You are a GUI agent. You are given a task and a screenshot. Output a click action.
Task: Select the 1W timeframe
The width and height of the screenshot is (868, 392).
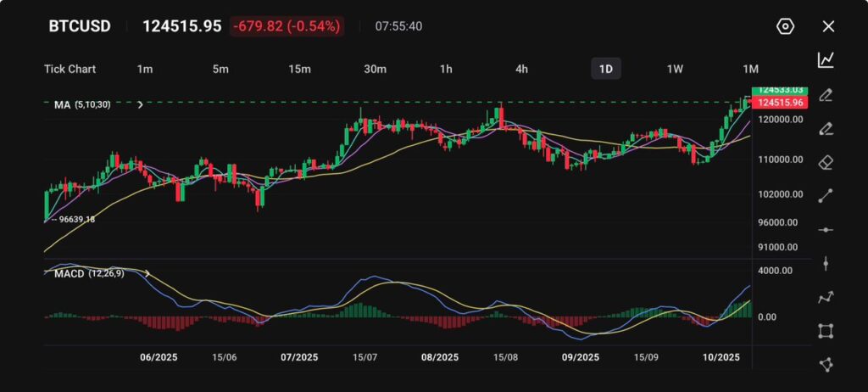click(675, 69)
